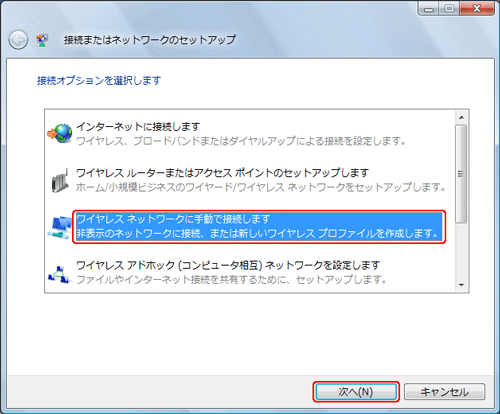This screenshot has height=414, width=500.
Task: Close the network setup window
Action: pyautogui.click(x=477, y=8)
